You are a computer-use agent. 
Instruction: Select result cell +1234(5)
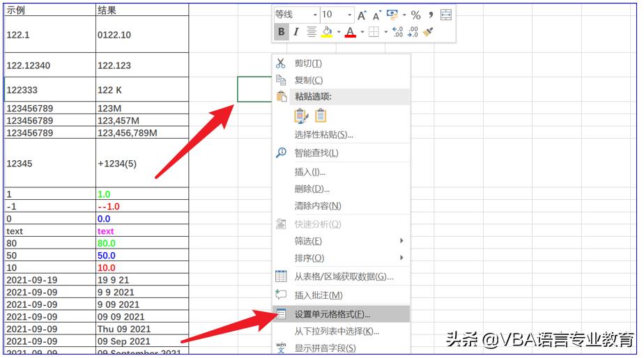click(x=142, y=163)
